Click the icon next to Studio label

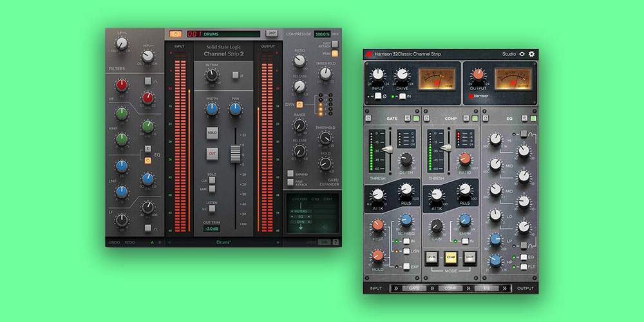tap(522, 54)
